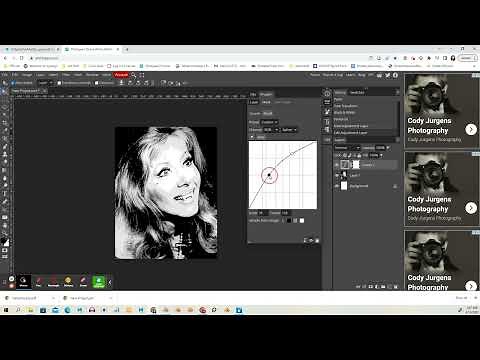Screen dimensions: 480x360
Task: Click the Black & White history entry
Action: (344, 113)
